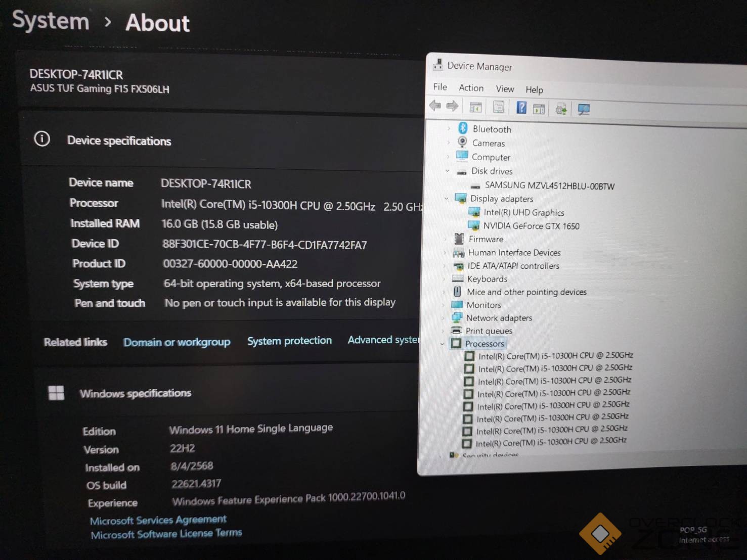Open the Microsoft Services Agreement link
The width and height of the screenshot is (747, 560).
(x=158, y=520)
